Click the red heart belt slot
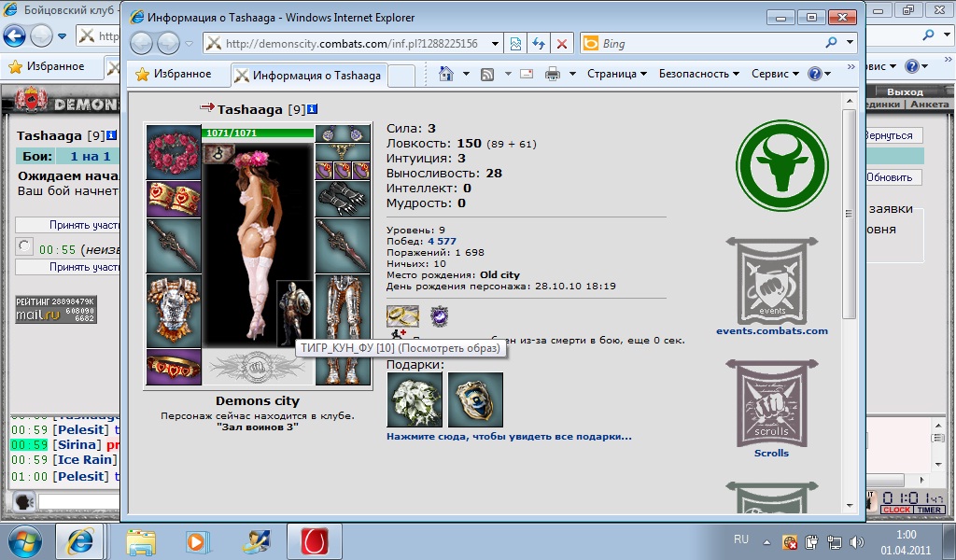 pyautogui.click(x=174, y=367)
